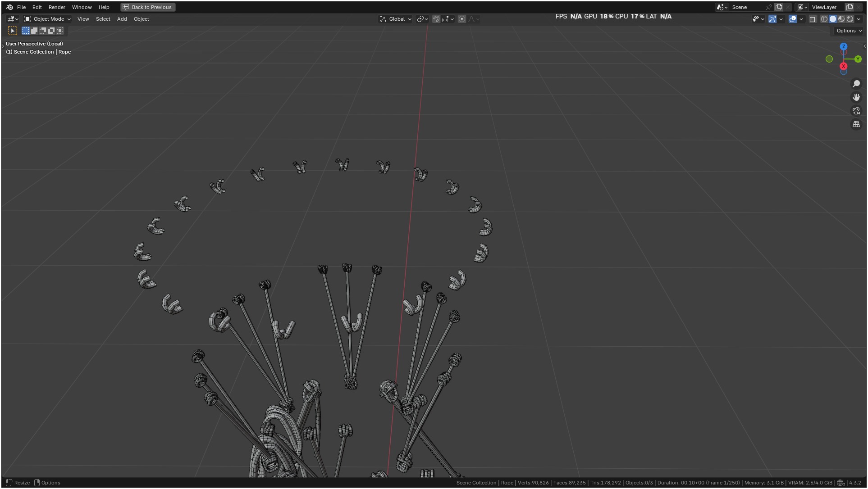Open the viewport Select menu
The image size is (868, 489).
[x=103, y=19]
